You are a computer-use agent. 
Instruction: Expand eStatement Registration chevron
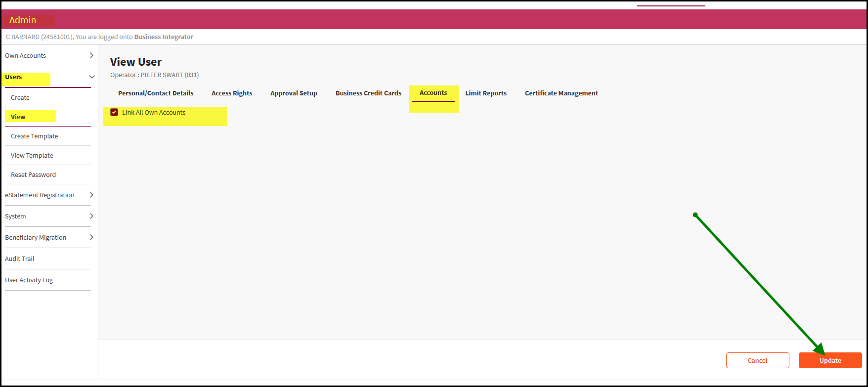pos(91,195)
